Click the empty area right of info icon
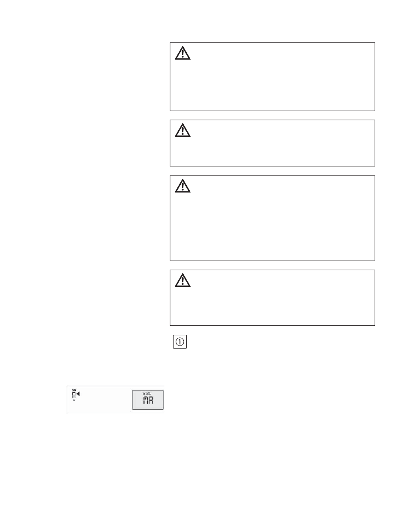Screen dimensions: 407x532 [281, 342]
